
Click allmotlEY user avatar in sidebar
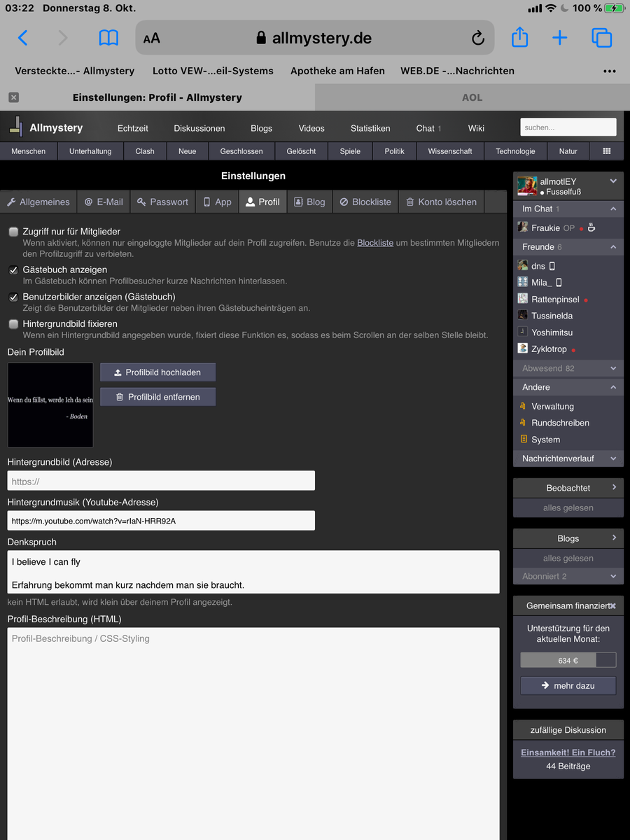tap(526, 185)
